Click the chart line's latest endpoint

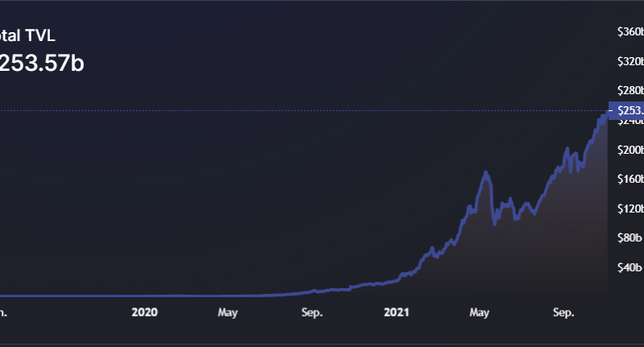[609, 112]
